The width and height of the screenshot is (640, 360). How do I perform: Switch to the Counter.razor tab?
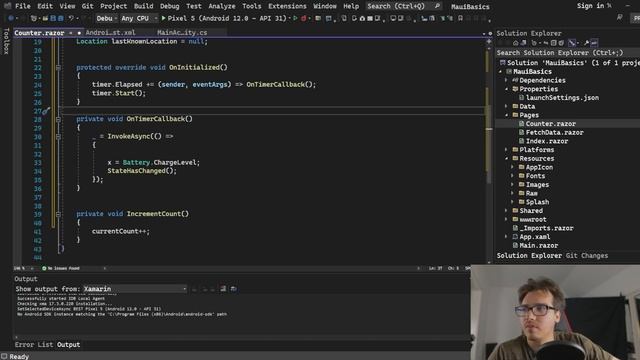pos(39,33)
